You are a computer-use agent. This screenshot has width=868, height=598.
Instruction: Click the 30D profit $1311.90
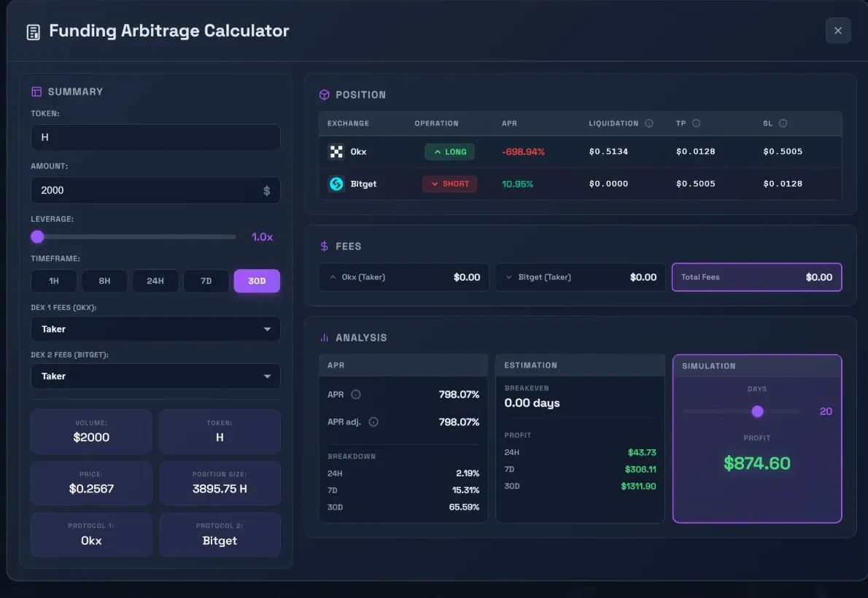638,486
